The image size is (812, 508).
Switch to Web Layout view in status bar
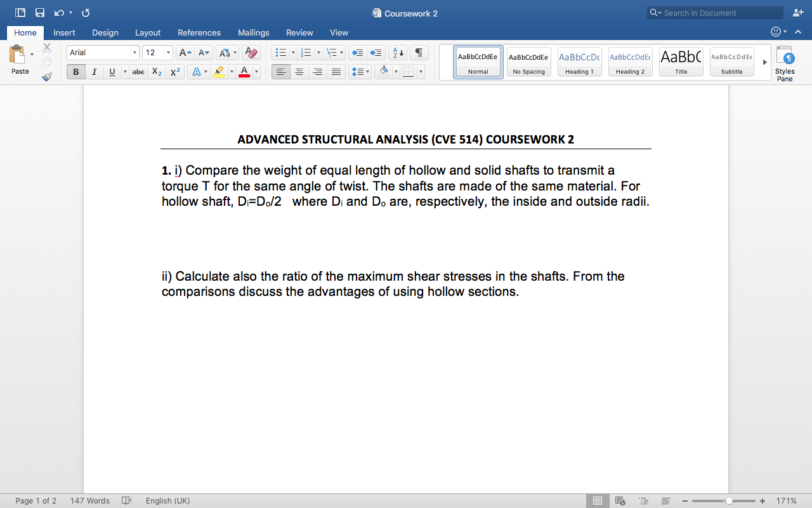tap(620, 500)
